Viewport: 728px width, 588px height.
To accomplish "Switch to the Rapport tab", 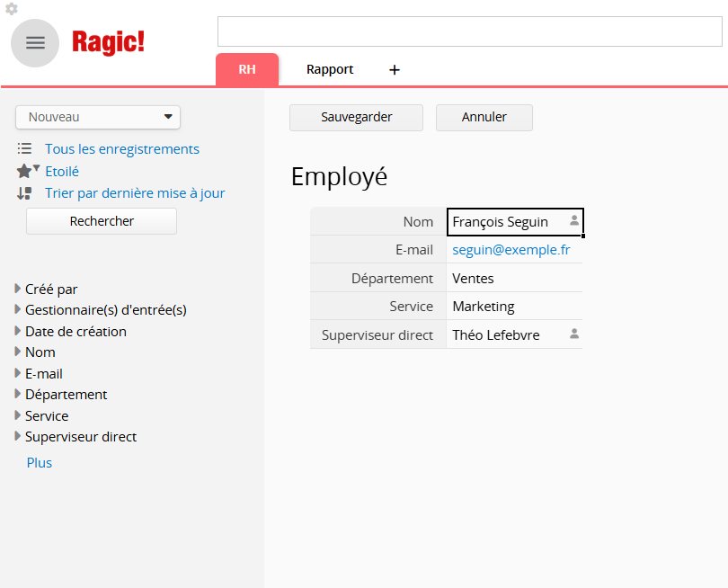I will 330,69.
